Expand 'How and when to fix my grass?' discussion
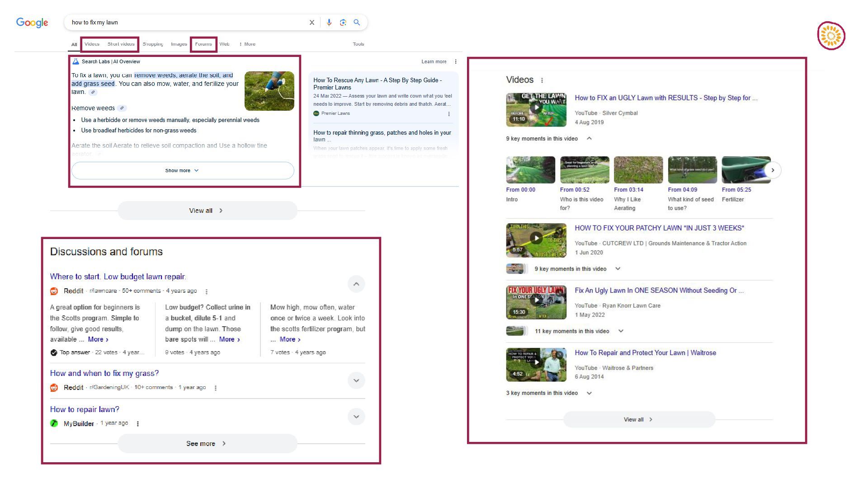 tap(356, 381)
